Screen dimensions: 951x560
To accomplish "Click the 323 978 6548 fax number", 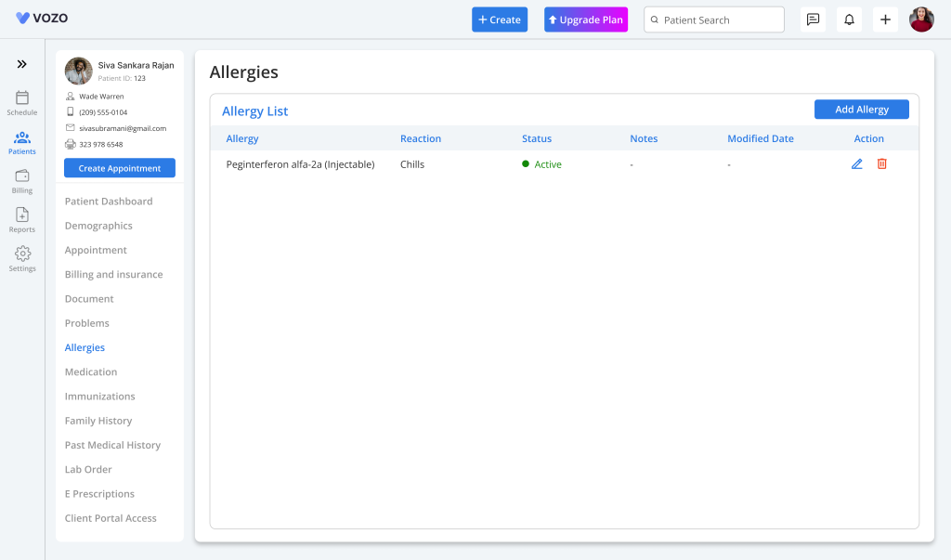I will coord(100,144).
